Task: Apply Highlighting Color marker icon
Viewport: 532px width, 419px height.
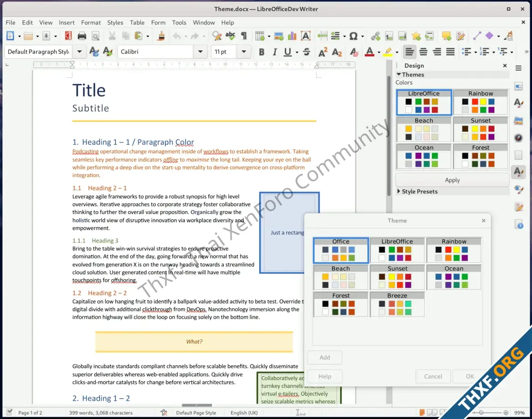Action: [x=387, y=52]
